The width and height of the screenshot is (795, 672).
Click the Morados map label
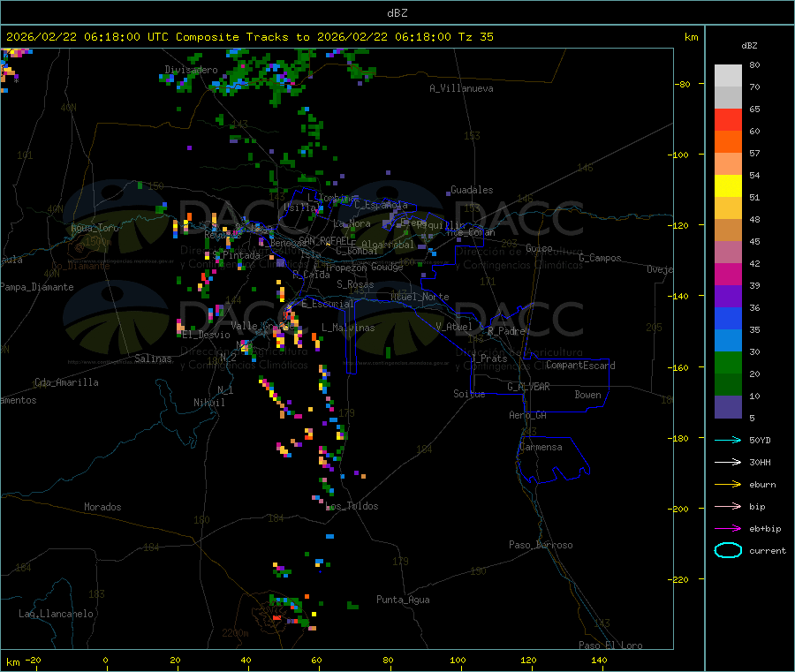pyautogui.click(x=103, y=507)
